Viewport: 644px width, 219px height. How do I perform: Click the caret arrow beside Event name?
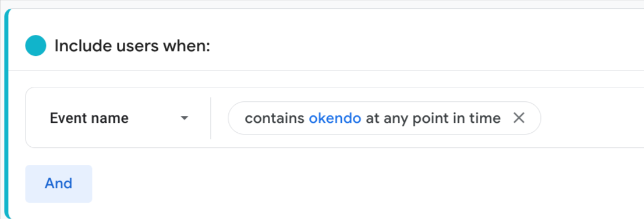click(185, 118)
